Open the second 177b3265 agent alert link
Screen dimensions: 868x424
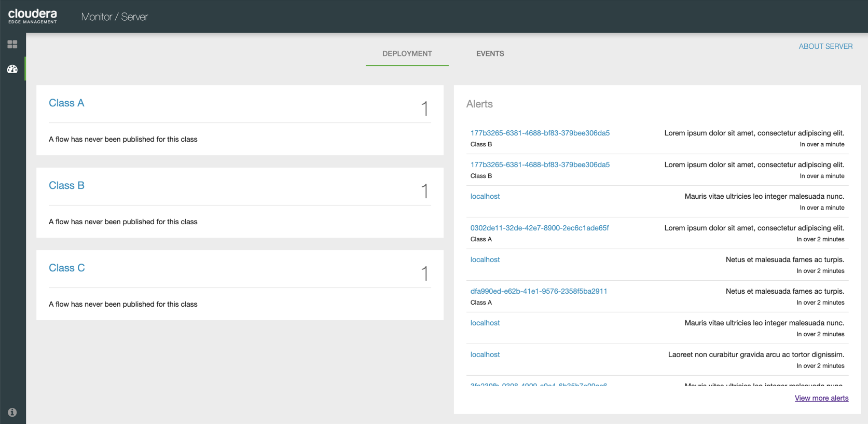(x=540, y=165)
